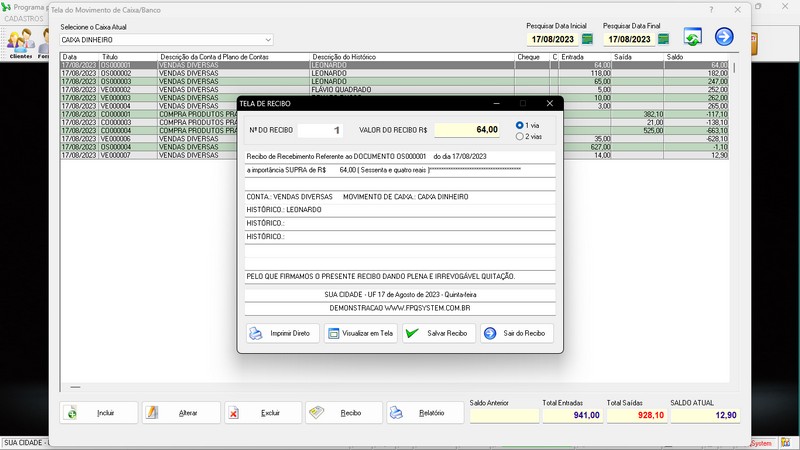Minimize the Tela de Recibo dialog
This screenshot has width=800, height=450.
(x=496, y=103)
